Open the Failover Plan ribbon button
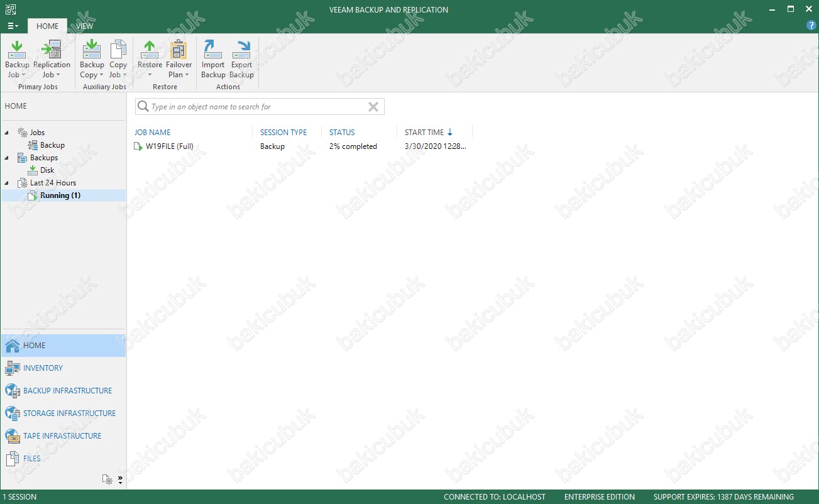Image resolution: width=819 pixels, height=504 pixels. click(179, 59)
